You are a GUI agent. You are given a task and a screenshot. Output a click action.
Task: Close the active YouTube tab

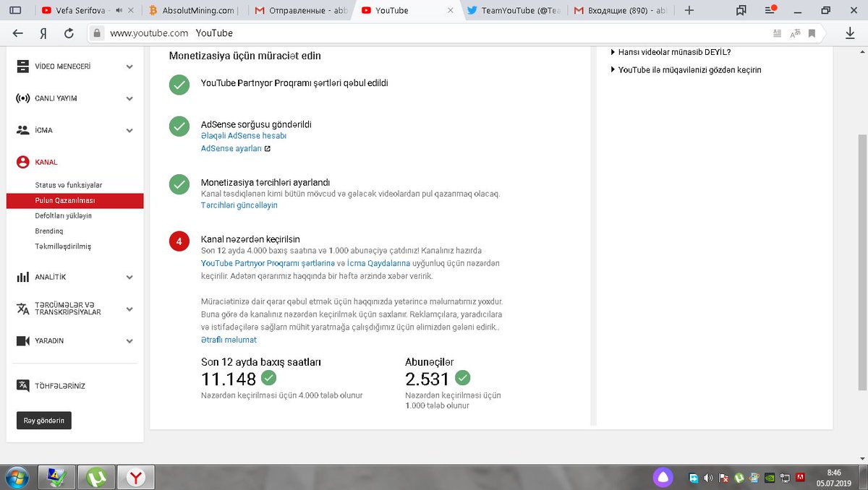point(451,10)
